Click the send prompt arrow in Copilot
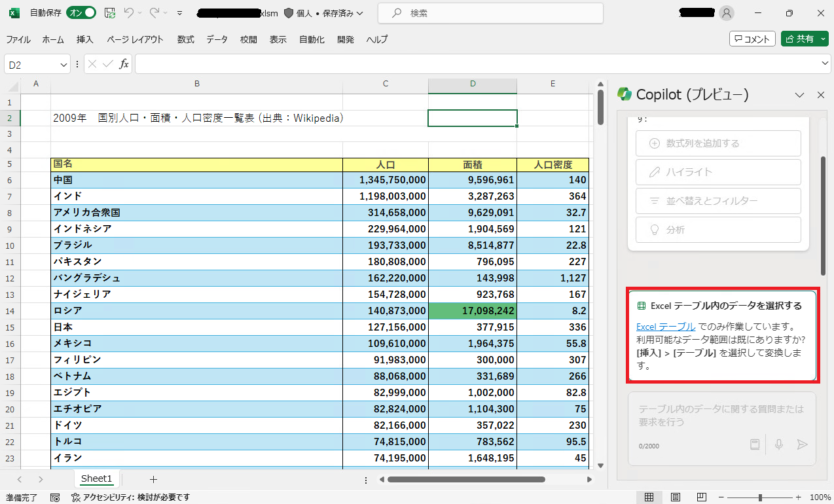Screen dimensions: 834x504 click(803, 444)
